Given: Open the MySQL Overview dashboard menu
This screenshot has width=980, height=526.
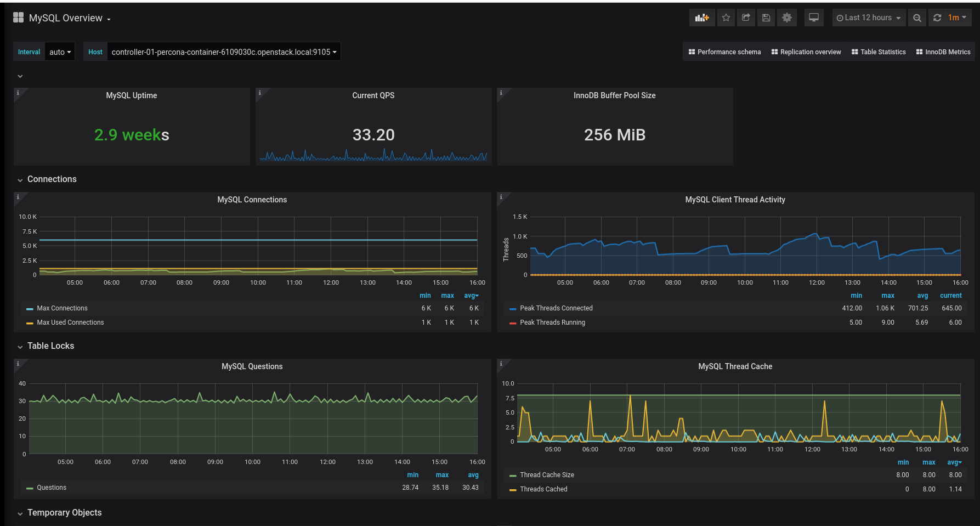Looking at the screenshot, I should tap(69, 18).
